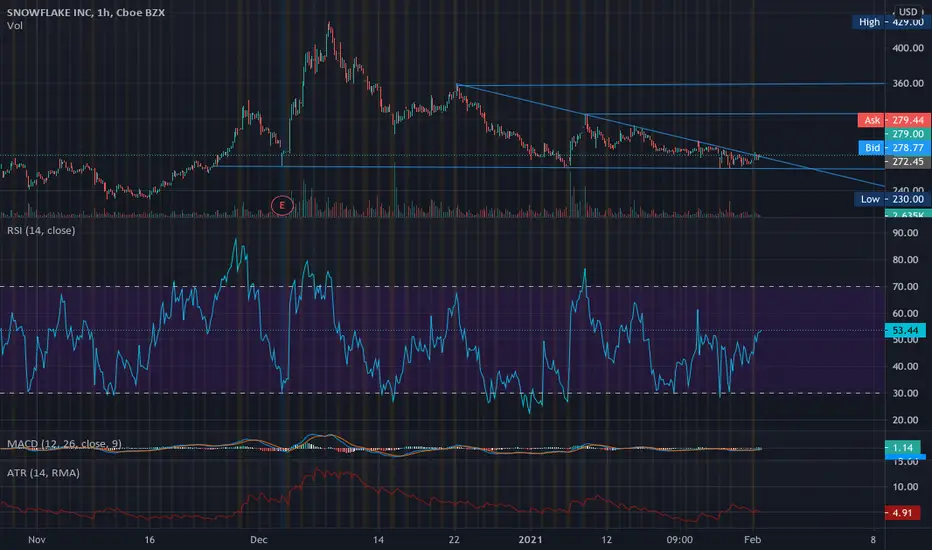Click the RSI 30.00 axis level

pos(905,393)
